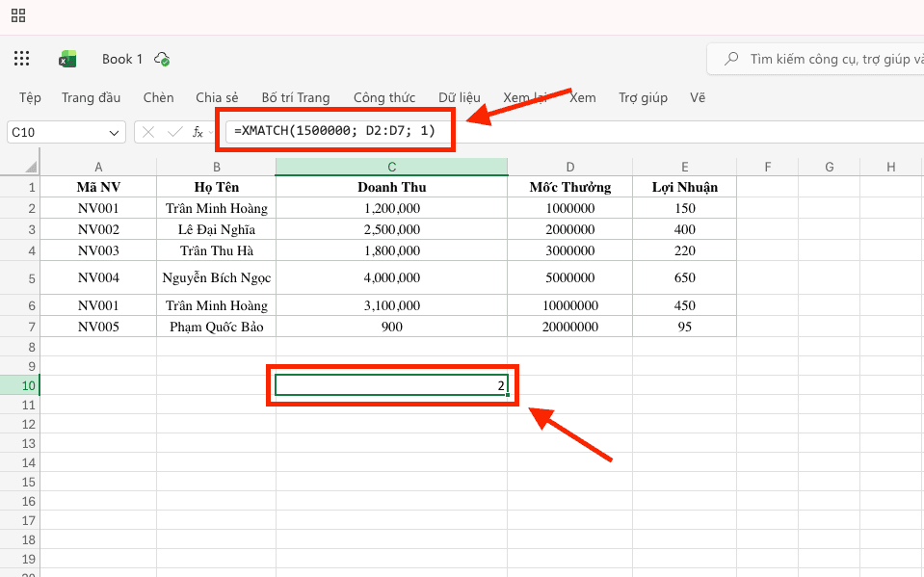The image size is (924, 577).
Task: Click the Mốc Thưởng header cell
Action: point(569,188)
